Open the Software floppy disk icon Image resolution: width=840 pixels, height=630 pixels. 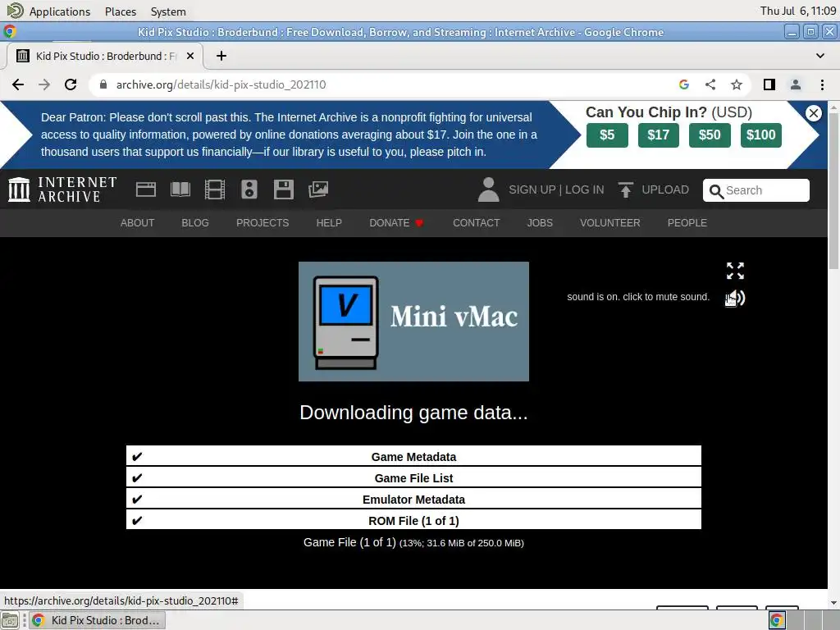(x=283, y=189)
